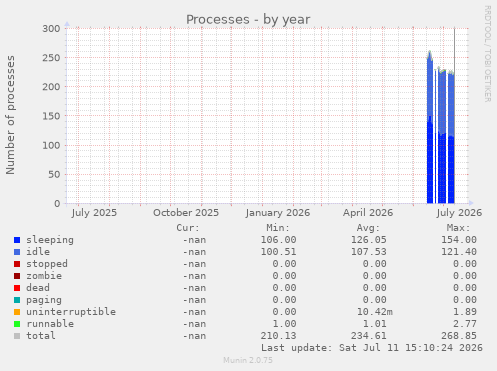Click the sleeping legend color swatch
Viewport: 497px width, 371px height.
(x=17, y=240)
